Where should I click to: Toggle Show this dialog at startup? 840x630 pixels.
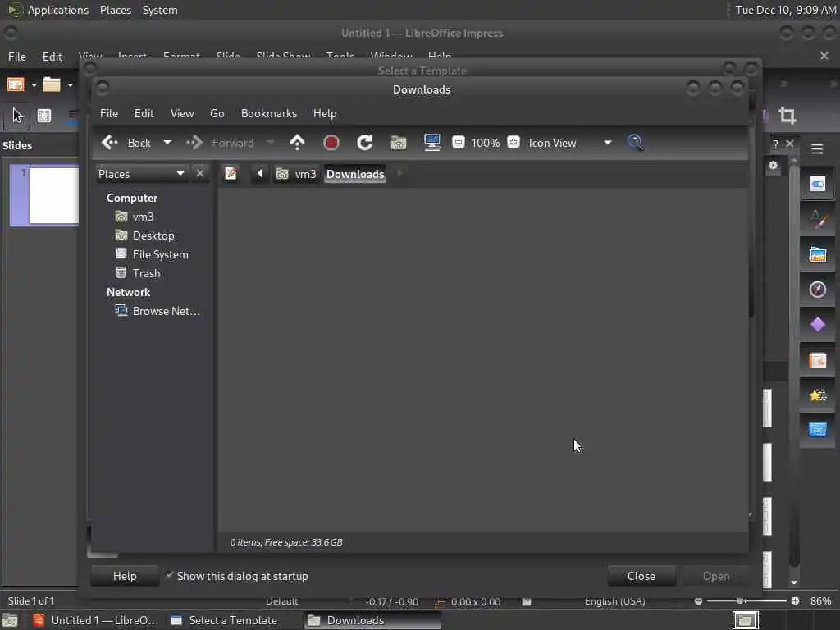point(237,576)
